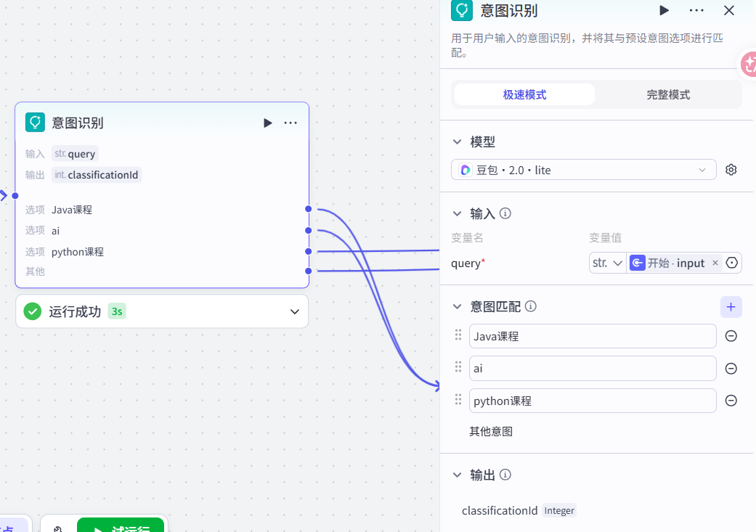The image size is (756, 532).
Task: Run the intent node from canvas play icon
Action: (x=267, y=123)
